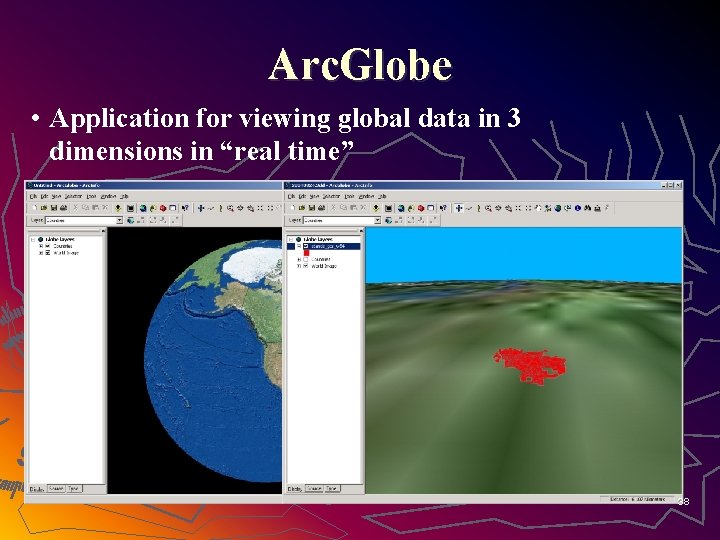Switch to Display tab in right window contents
Viewport: 720px width, 540px height.
(295, 489)
